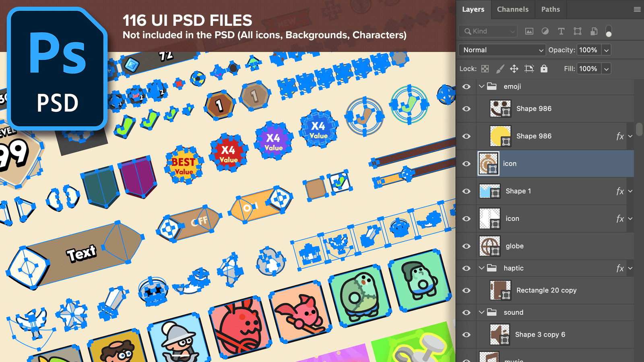Expand effects on yellow Shape 986 layer
644x362 pixels.
click(630, 136)
